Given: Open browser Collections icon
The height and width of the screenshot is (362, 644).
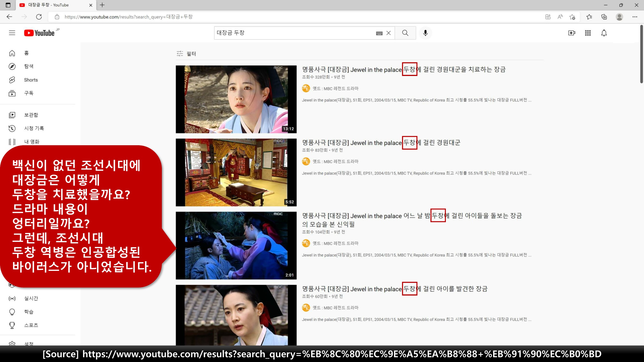Looking at the screenshot, I should 604,17.
